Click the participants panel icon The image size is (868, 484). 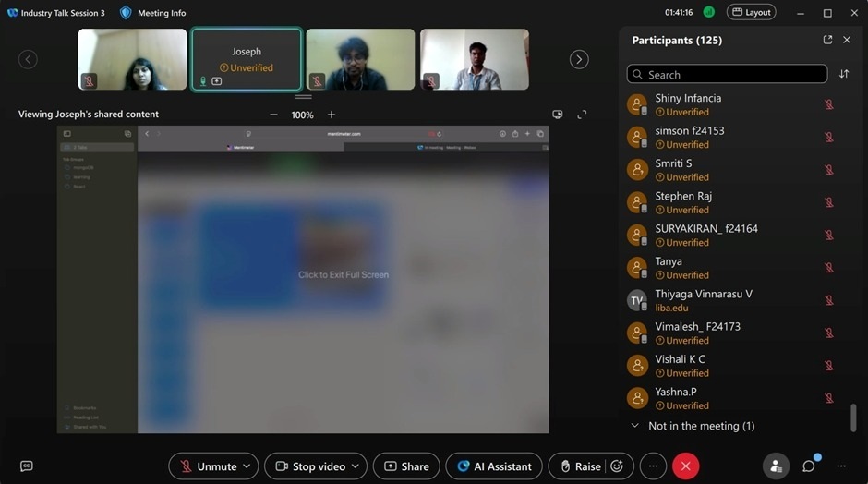[776, 466]
